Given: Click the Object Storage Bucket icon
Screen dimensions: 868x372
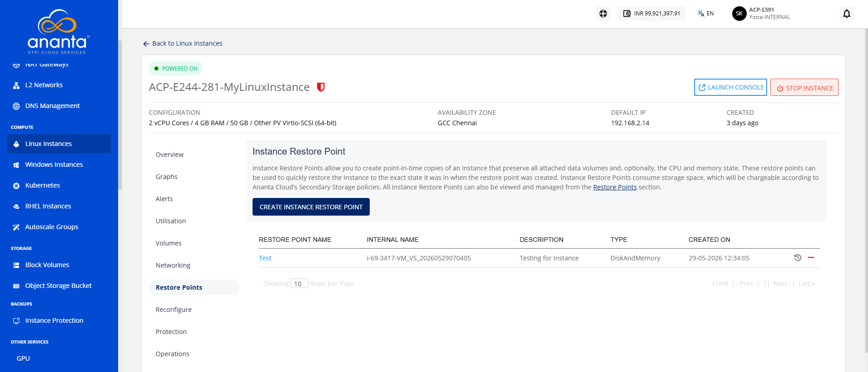Looking at the screenshot, I should (16, 286).
